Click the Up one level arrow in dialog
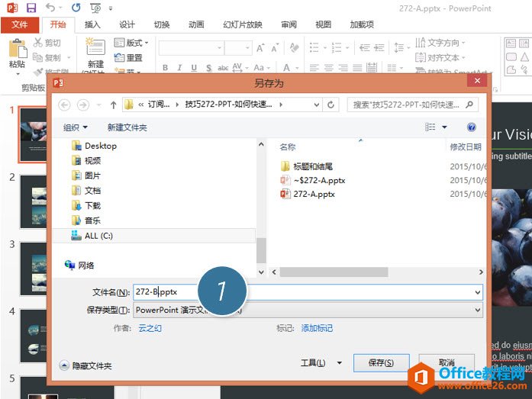Image resolution: width=532 pixels, height=399 pixels. click(x=113, y=105)
